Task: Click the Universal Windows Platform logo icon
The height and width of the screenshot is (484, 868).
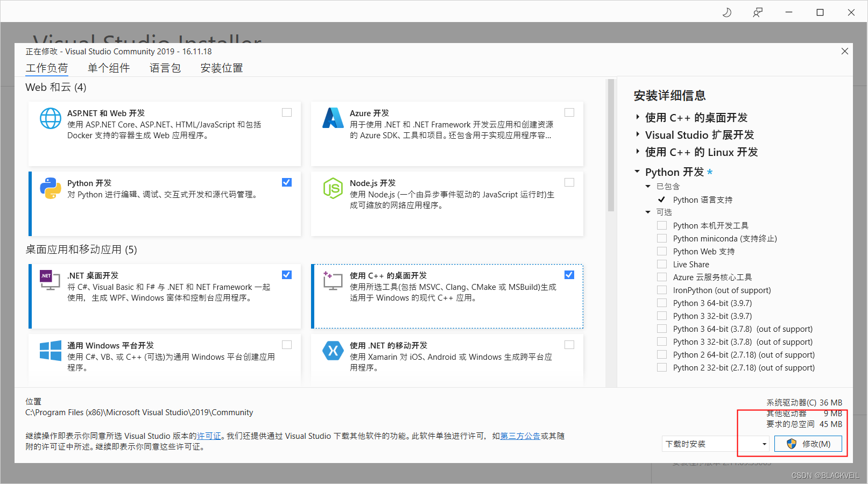Action: (51, 351)
